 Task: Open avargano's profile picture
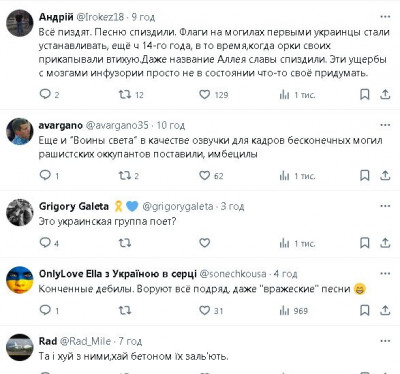click(x=20, y=131)
